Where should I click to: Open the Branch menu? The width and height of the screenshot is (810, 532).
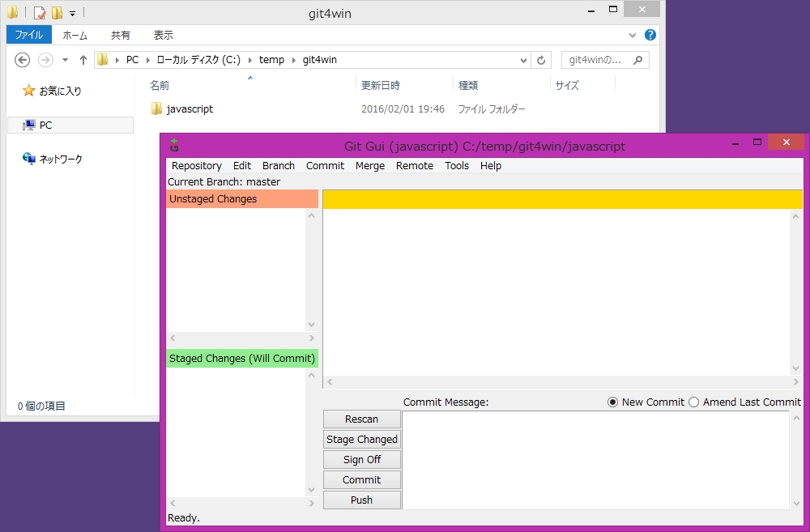point(279,165)
